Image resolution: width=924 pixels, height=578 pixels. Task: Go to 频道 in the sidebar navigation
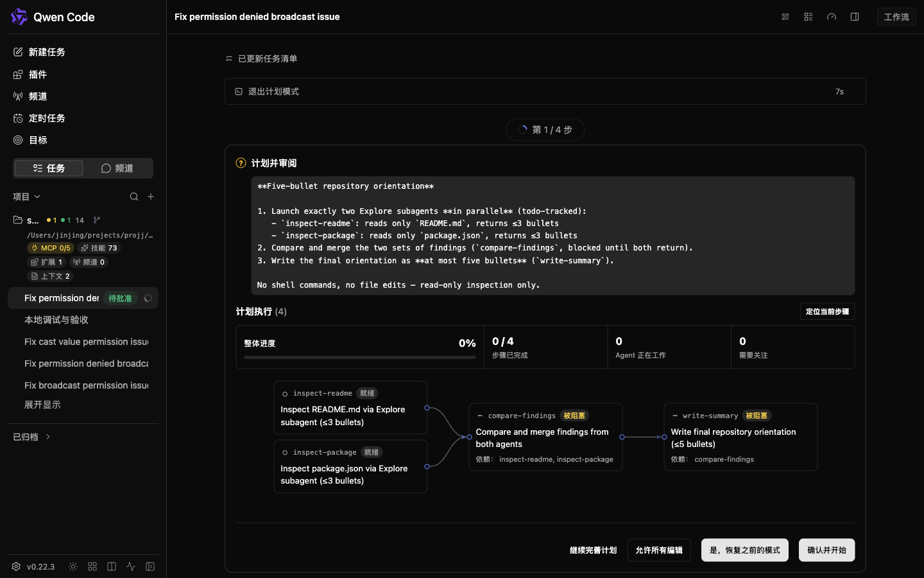pos(30,96)
